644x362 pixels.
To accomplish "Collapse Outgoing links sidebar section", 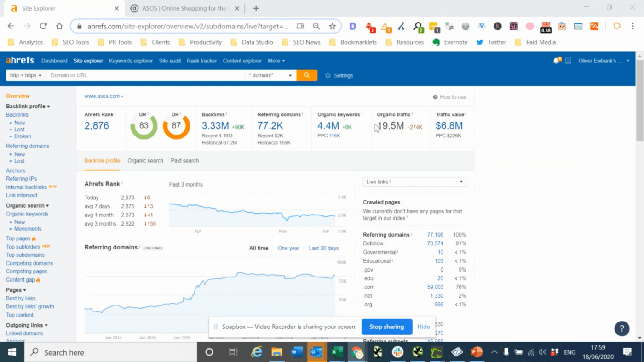I will (27, 325).
